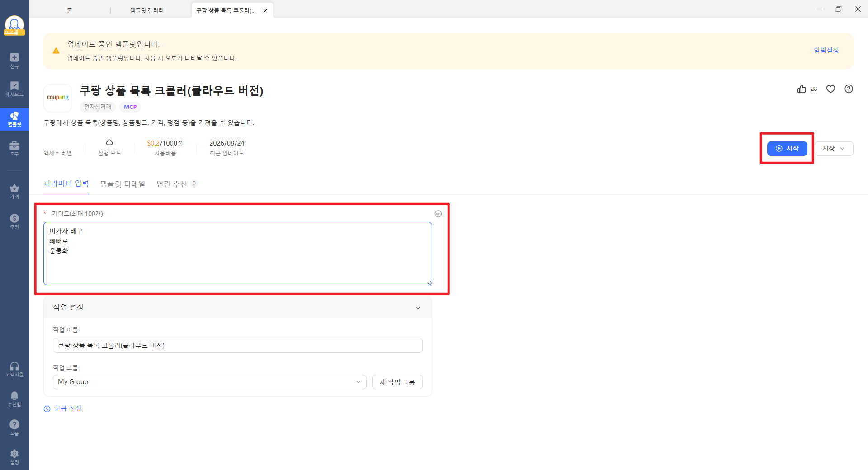Open the 가격 pricing icon

pos(14,191)
